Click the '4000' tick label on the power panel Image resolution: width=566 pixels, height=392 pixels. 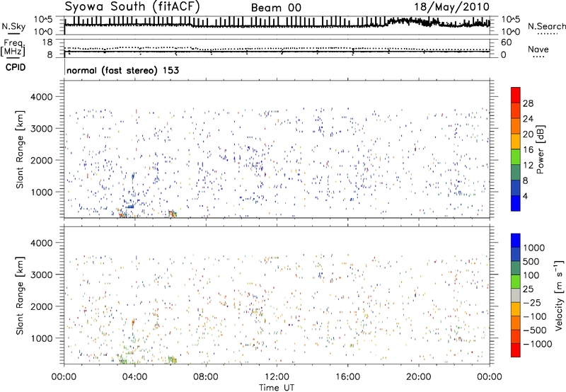tap(41, 97)
